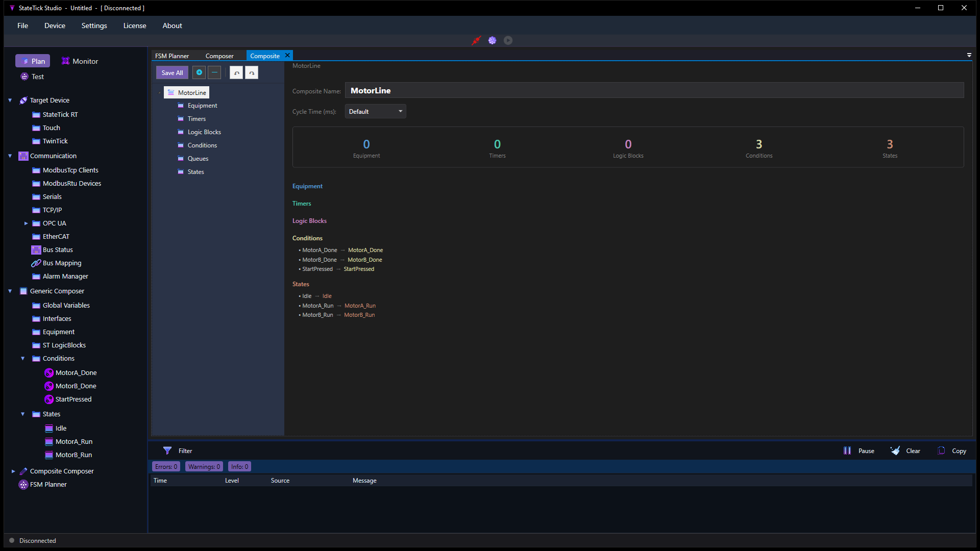Screen dimensions: 980x551
Task: Click the Monitor mode icon
Action: tap(65, 61)
